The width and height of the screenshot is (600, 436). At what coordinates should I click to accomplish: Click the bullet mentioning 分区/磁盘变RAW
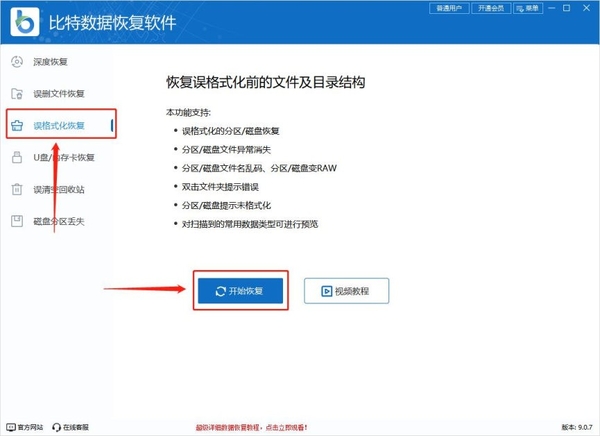click(259, 168)
